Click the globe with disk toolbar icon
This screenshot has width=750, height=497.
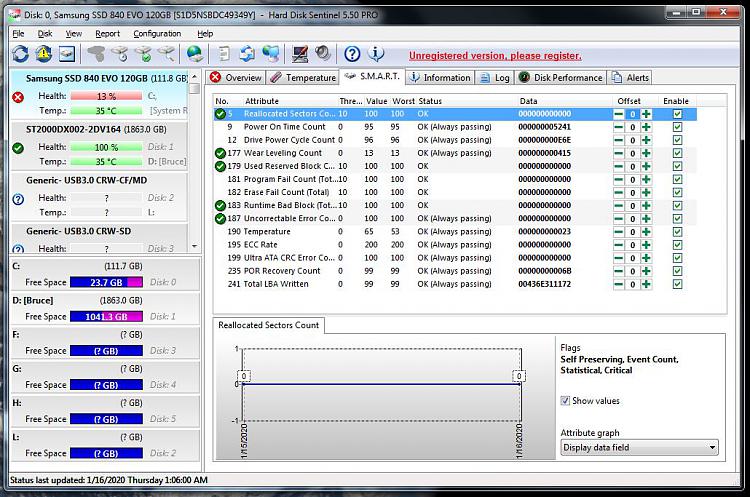pyautogui.click(x=195, y=54)
